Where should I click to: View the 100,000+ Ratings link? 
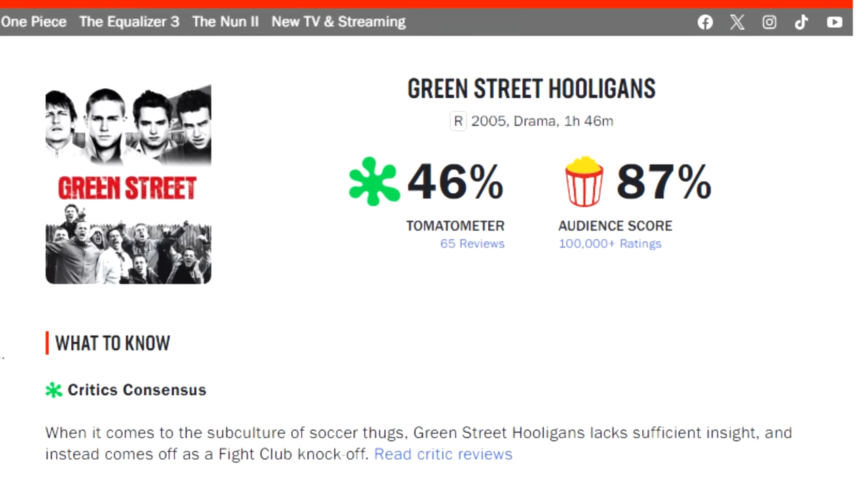(610, 244)
